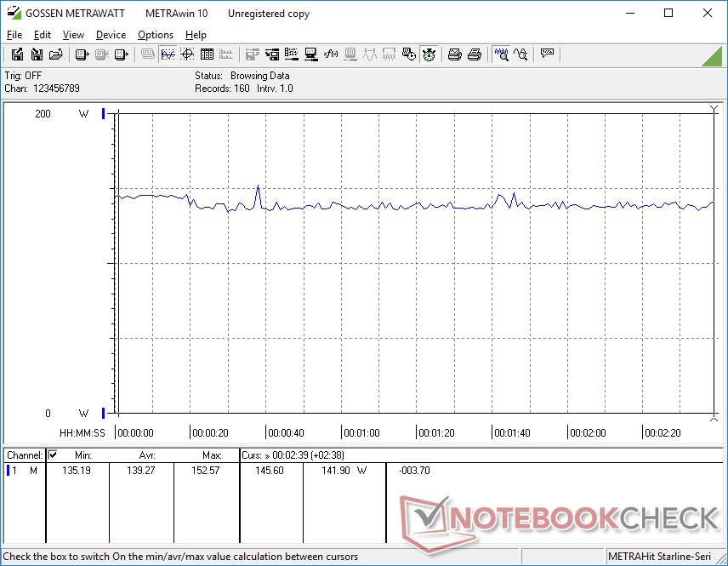The image size is (728, 566).
Task: Click the Min value 135.19
Action: (x=77, y=471)
